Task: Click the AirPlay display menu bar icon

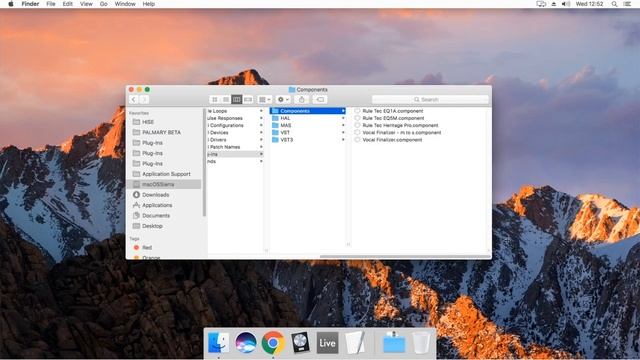Action: coord(541,4)
